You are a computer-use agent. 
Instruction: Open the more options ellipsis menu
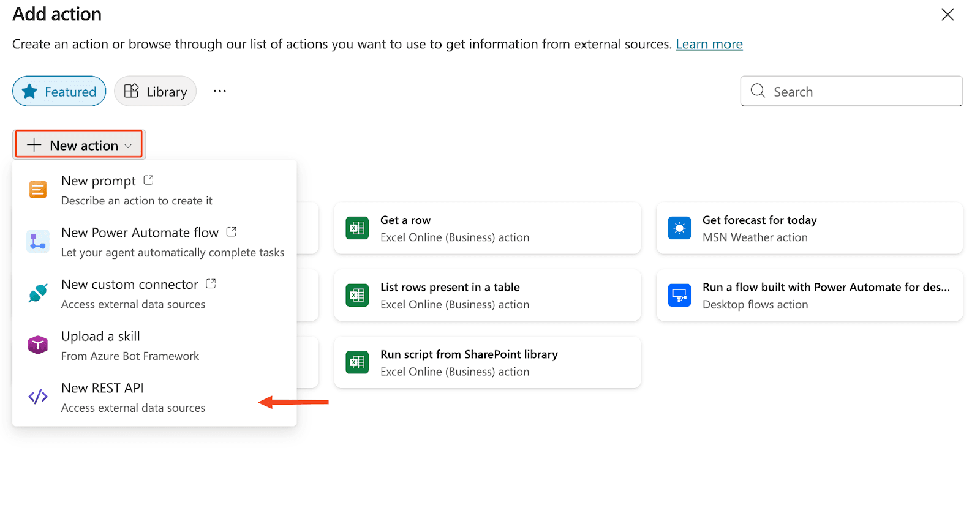point(219,91)
